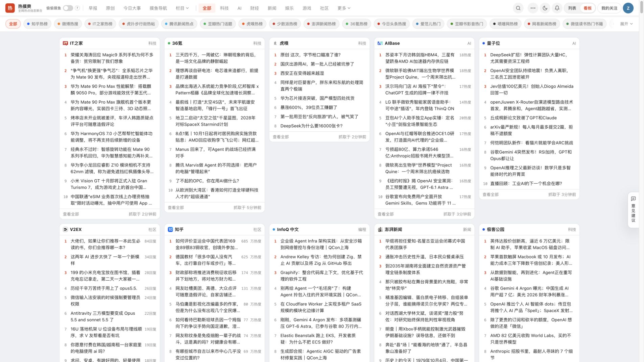Toggle dark mode moon icon

[x=545, y=8]
